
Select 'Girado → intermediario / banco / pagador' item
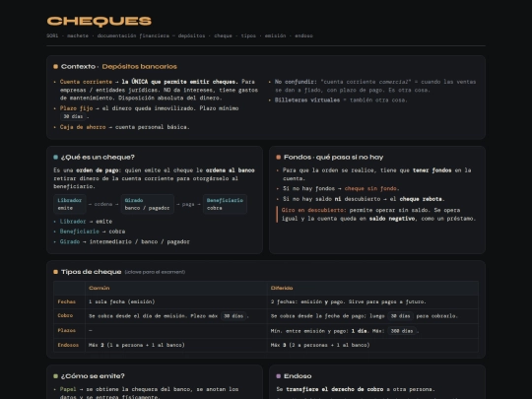point(124,241)
